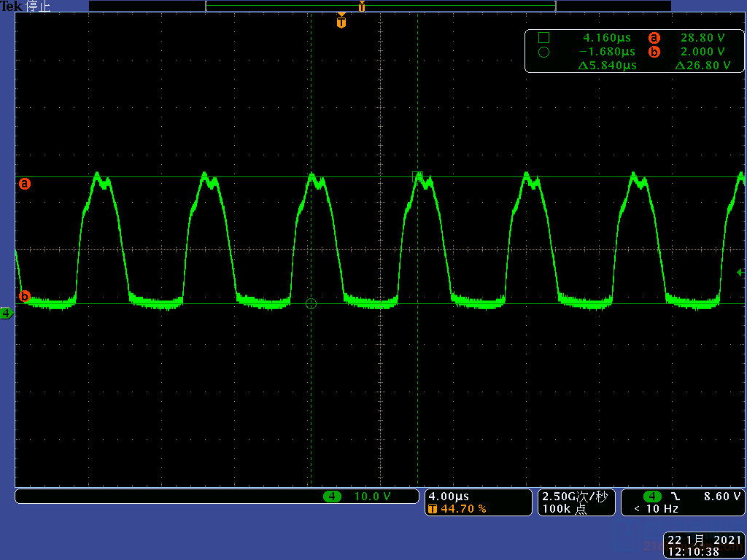The width and height of the screenshot is (747, 560).
Task: Click the 12:10:38 time readout
Action: point(694,552)
